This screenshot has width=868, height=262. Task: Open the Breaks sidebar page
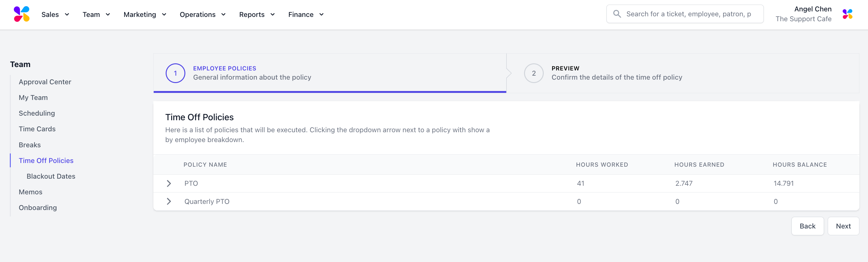[30, 145]
